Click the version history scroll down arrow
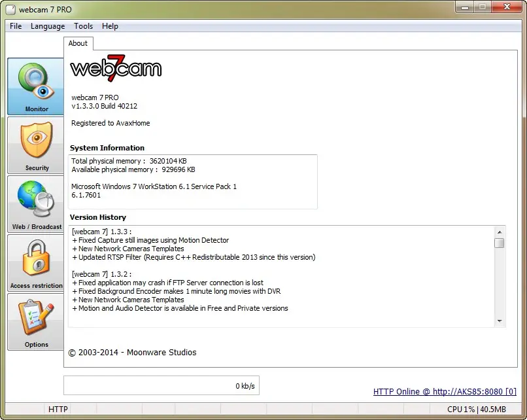The height and width of the screenshot is (420, 527). [500, 321]
